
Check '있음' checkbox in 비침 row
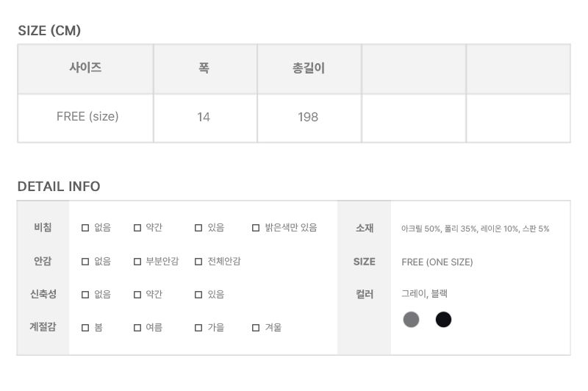[198, 228]
